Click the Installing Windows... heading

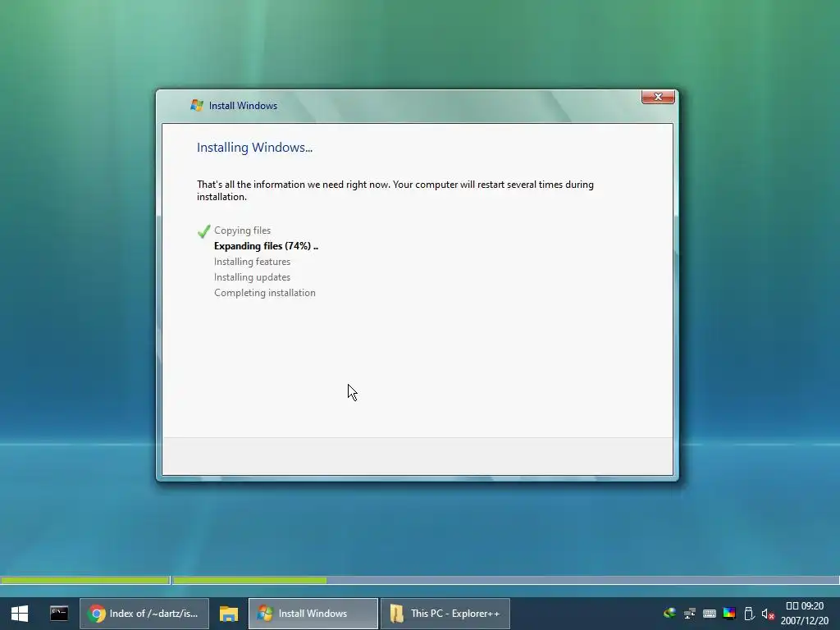point(254,148)
